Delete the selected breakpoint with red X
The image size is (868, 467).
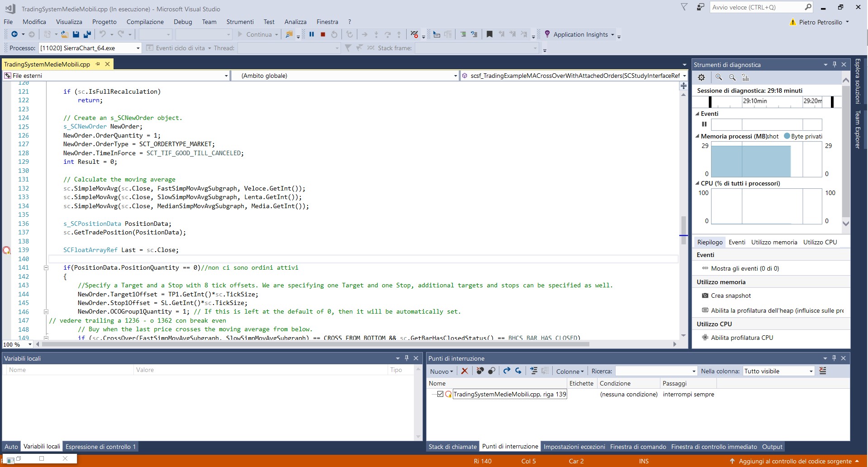(x=464, y=371)
